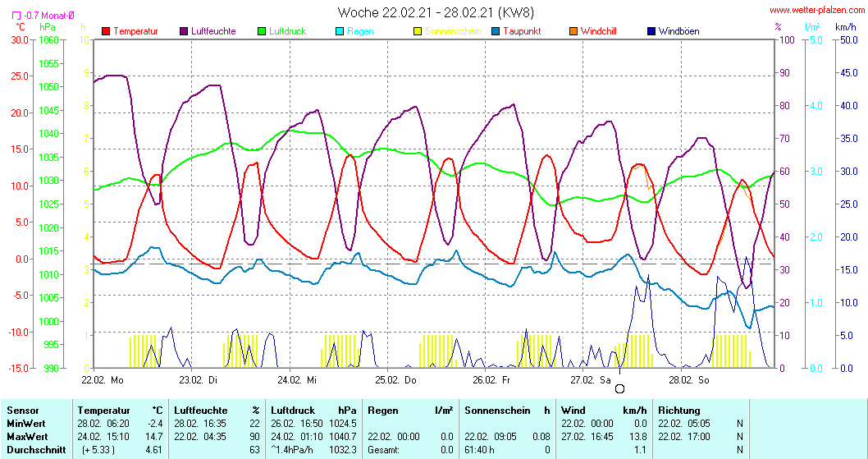Image resolution: width=868 pixels, height=459 pixels.
Task: Click the 22.02. 05:05 direction time
Action: (x=684, y=424)
